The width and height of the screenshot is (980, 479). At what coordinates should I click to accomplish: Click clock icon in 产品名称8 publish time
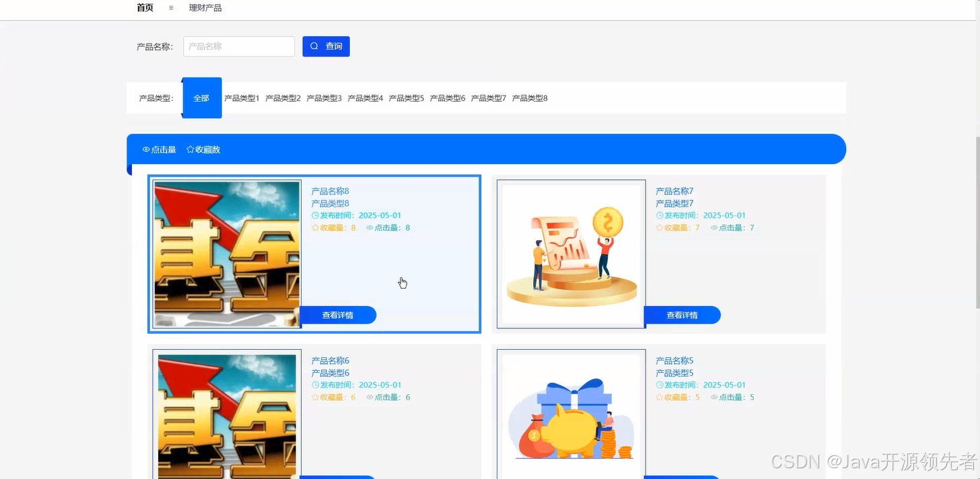point(315,215)
